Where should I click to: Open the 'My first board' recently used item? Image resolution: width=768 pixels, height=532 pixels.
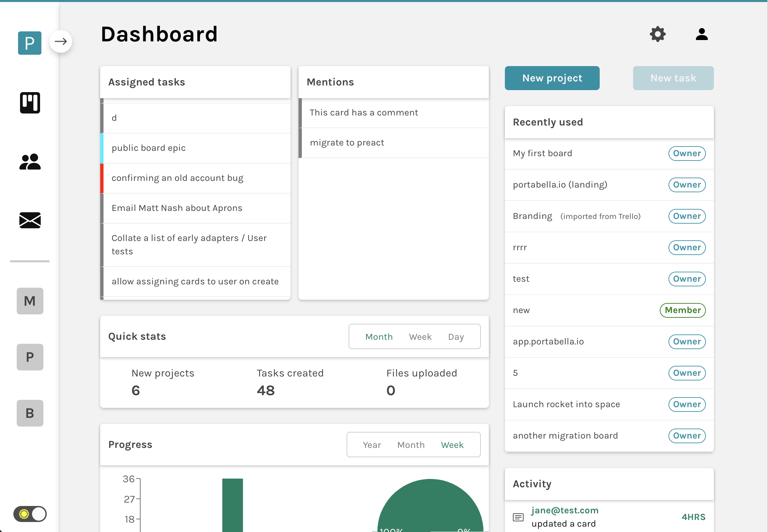tap(542, 153)
